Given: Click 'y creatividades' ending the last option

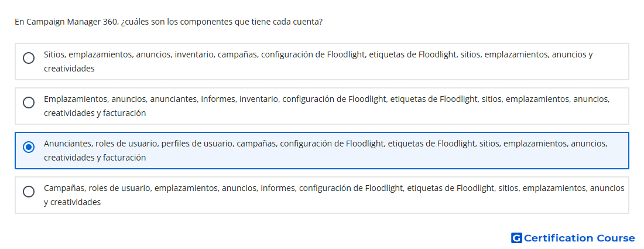Looking at the screenshot, I should tap(72, 202).
